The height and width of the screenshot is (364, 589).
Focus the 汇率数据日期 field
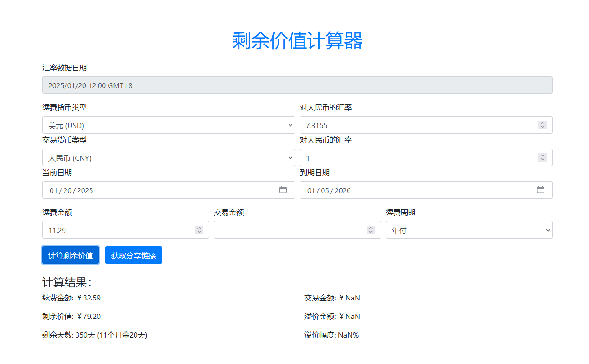(298, 85)
